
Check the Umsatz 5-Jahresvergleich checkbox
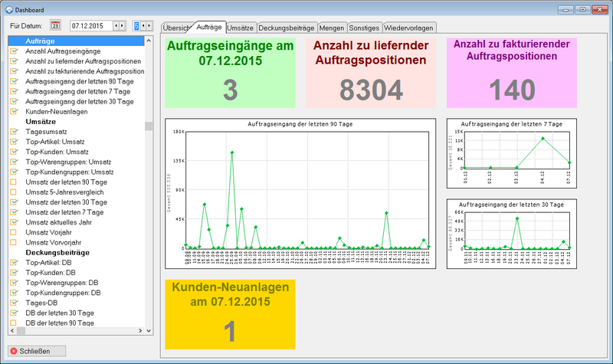14,192
